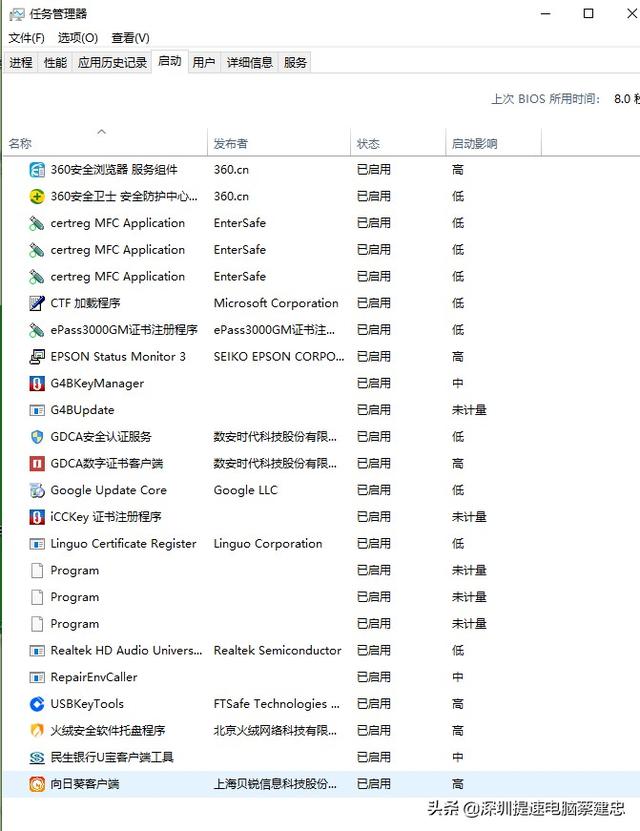
Task: Select the iCCKey 证书注册程序 entry
Action: (321, 517)
